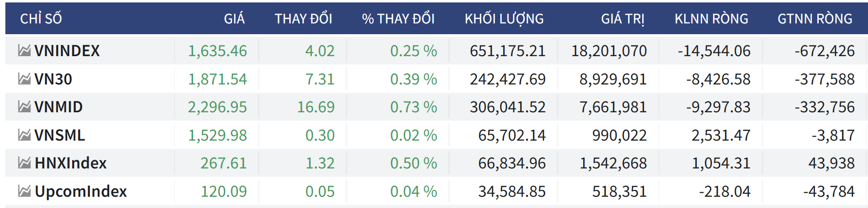Click VNSML net foreign volume 2,531.47
Image resolution: width=868 pixels, height=208 pixels.
721,135
